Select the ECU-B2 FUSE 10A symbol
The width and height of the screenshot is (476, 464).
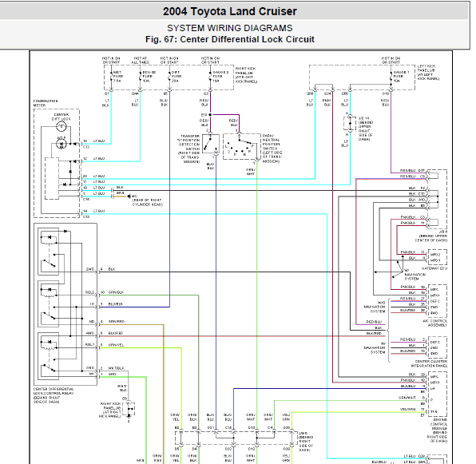point(141,77)
